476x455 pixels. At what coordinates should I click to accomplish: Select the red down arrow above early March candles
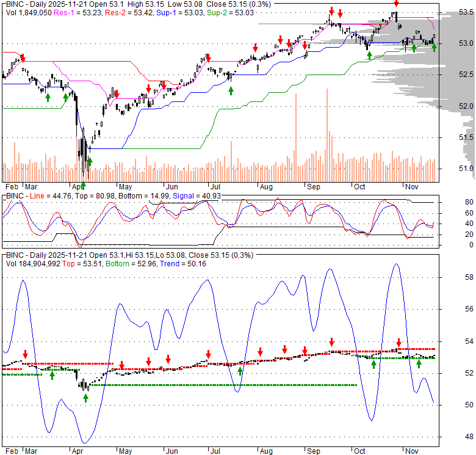click(23, 58)
